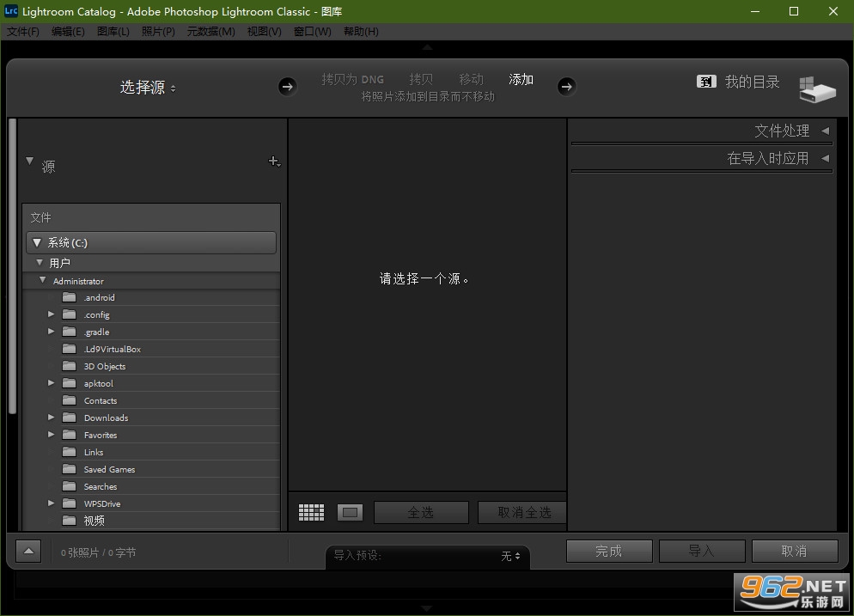Click the .android folder icon
Screen dimensions: 854x616
[x=70, y=297]
